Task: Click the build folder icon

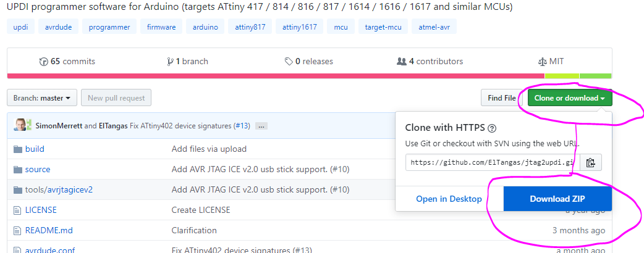Action: (x=17, y=149)
